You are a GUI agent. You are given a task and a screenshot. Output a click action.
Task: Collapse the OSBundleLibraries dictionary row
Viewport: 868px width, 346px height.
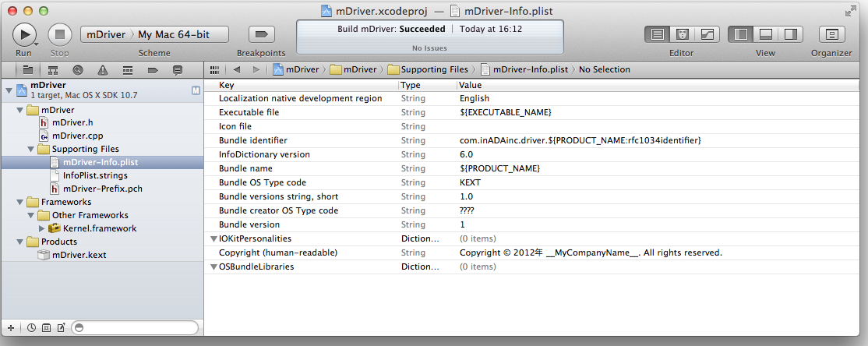pos(213,267)
